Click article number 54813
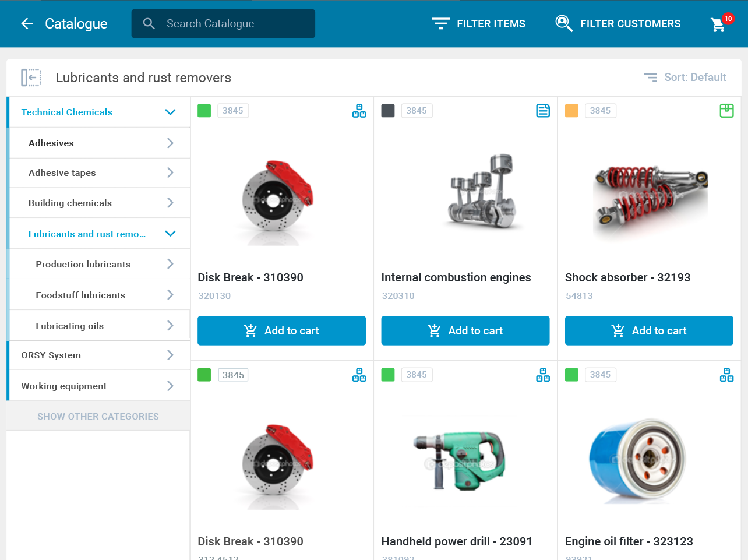The height and width of the screenshot is (560, 748). (579, 296)
